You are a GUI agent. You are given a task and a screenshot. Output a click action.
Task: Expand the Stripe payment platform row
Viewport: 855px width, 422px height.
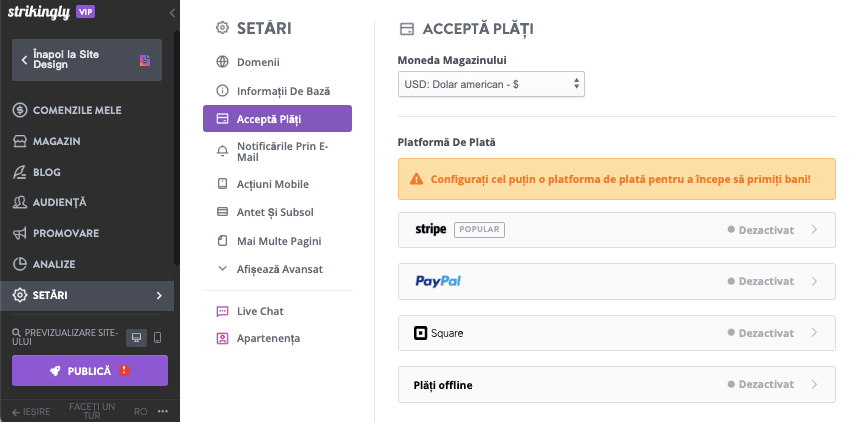click(617, 230)
